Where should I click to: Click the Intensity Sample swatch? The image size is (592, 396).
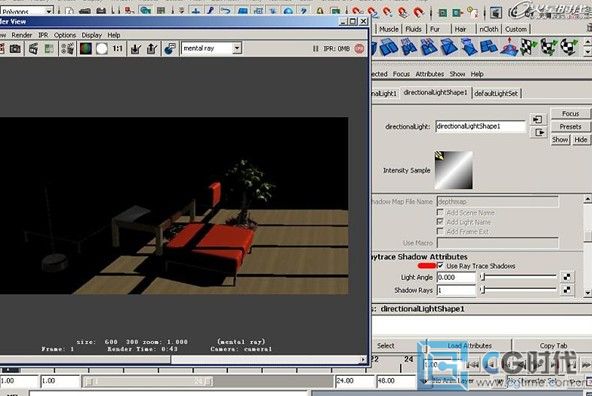pyautogui.click(x=453, y=170)
